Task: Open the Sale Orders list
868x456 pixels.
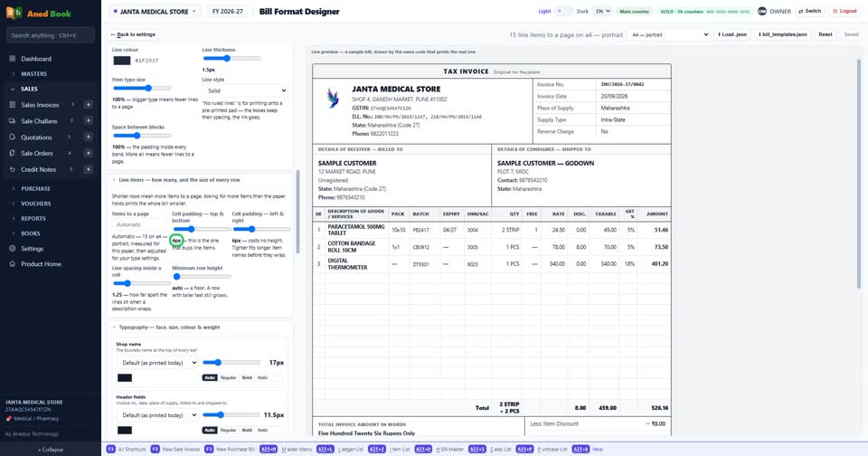Action: (37, 153)
